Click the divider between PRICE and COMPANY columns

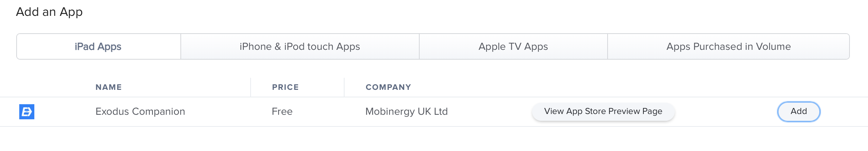tap(344, 87)
